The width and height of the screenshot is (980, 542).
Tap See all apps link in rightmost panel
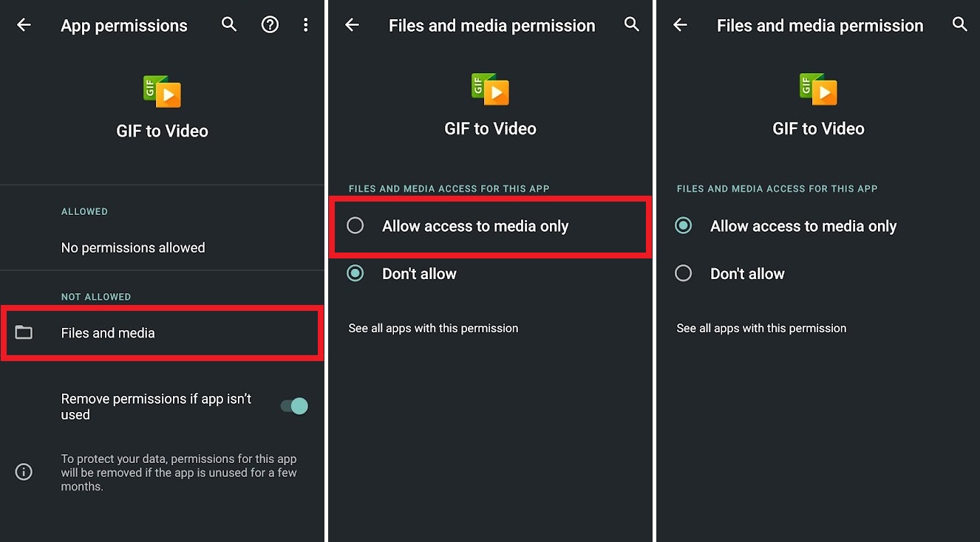[761, 328]
